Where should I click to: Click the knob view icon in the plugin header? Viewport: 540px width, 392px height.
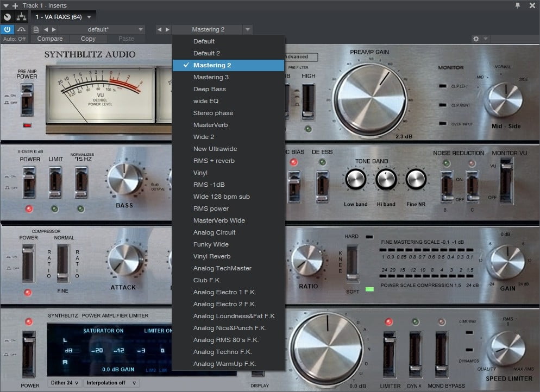(7, 17)
